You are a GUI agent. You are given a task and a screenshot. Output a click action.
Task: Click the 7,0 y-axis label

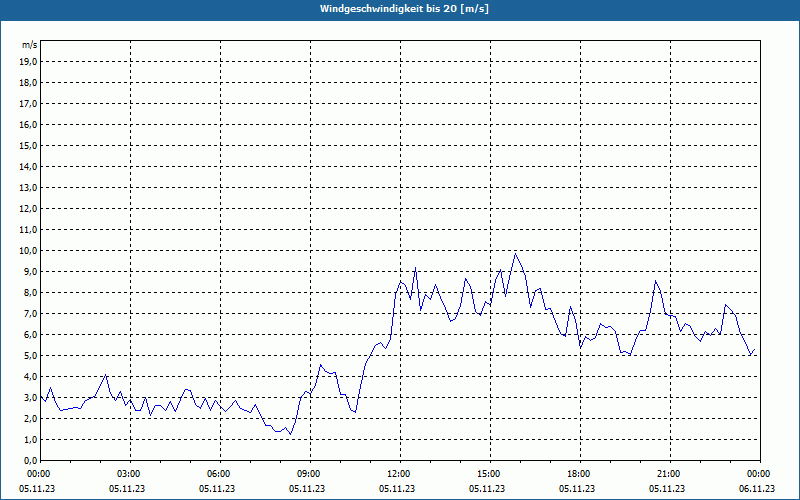[31, 314]
